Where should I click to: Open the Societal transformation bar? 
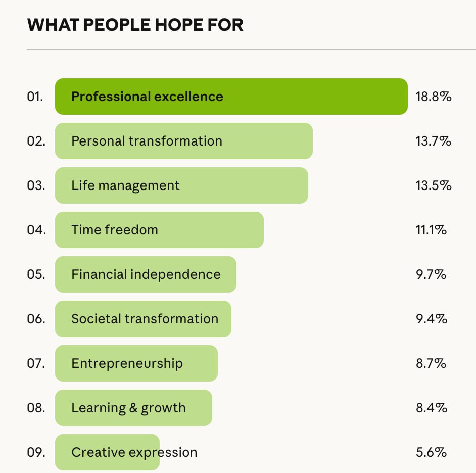143,319
